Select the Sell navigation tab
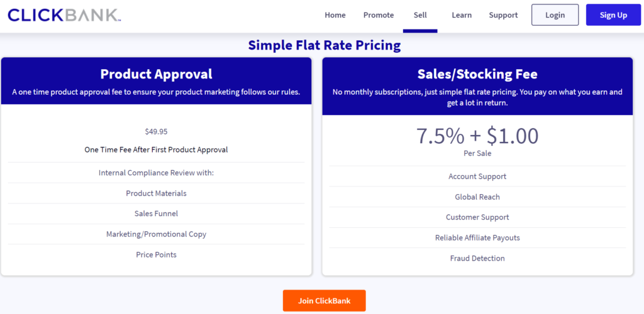 420,15
